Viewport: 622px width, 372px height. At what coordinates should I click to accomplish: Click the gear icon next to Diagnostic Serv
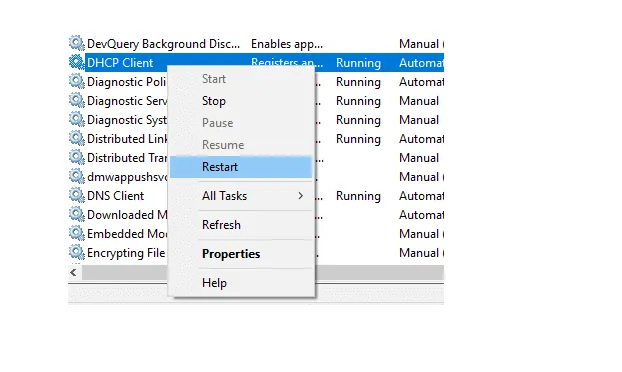coord(77,100)
